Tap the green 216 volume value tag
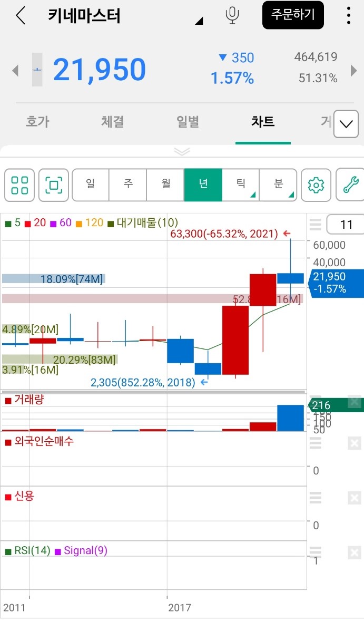364x621 pixels. 336,405
